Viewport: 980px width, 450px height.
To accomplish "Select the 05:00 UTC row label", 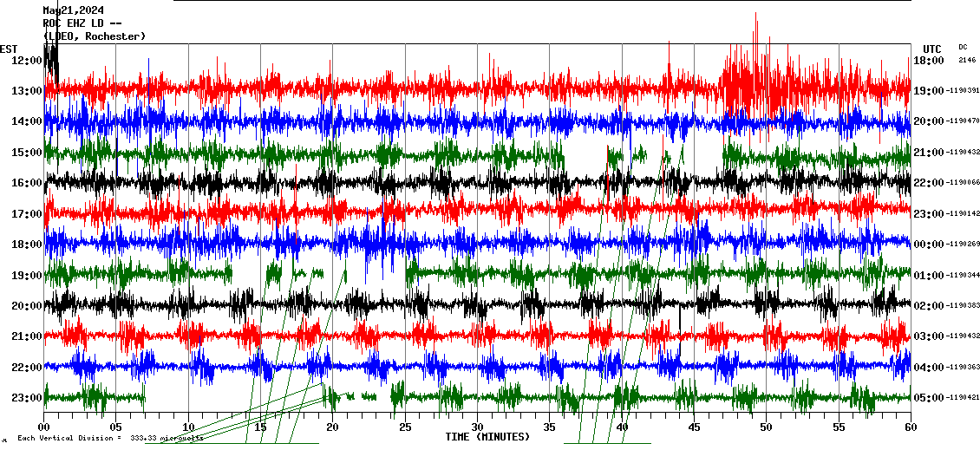I will pos(928,398).
